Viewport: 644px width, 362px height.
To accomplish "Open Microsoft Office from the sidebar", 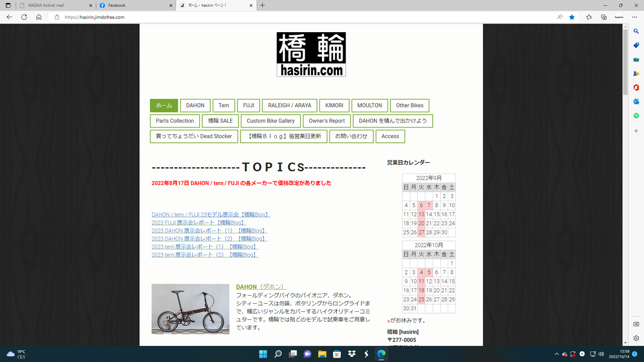I will point(636,87).
